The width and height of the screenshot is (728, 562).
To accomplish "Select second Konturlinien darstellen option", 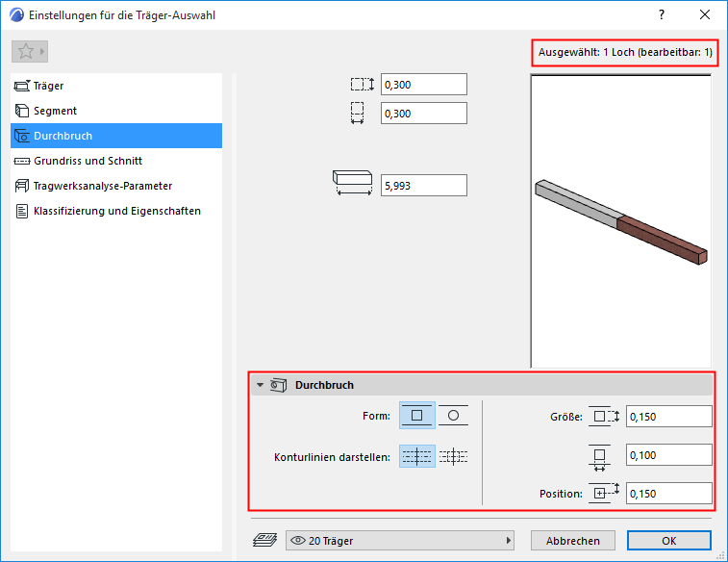I will (x=453, y=456).
